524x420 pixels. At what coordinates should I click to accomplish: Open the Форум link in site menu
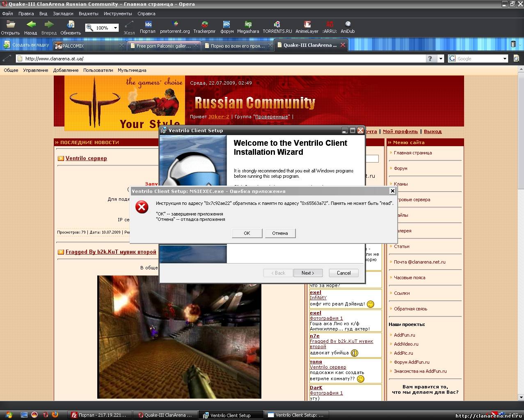coord(400,168)
